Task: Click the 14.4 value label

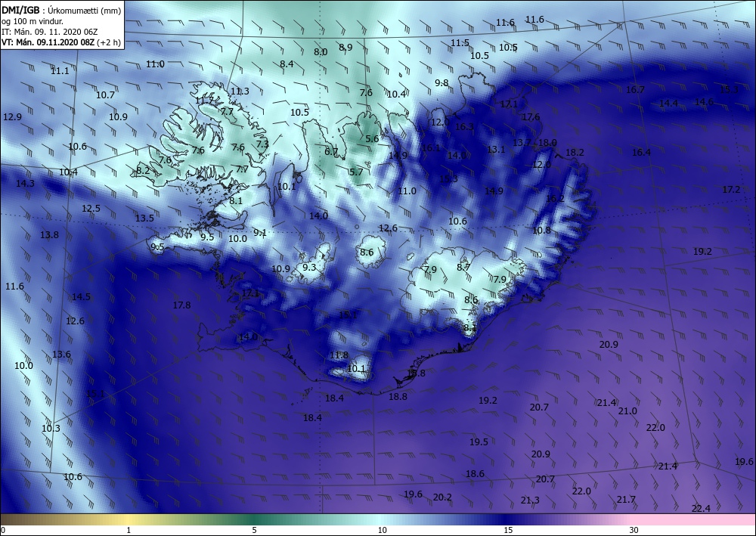Action: point(669,104)
